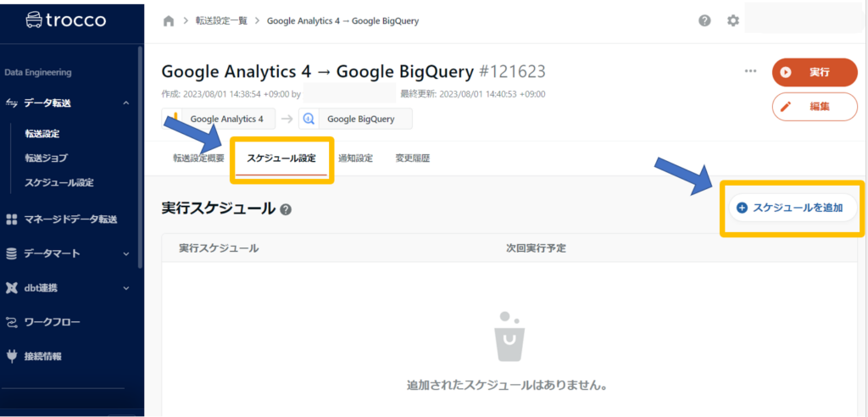The width and height of the screenshot is (868, 417).
Task: Click the home icon in breadcrumb
Action: point(169,21)
